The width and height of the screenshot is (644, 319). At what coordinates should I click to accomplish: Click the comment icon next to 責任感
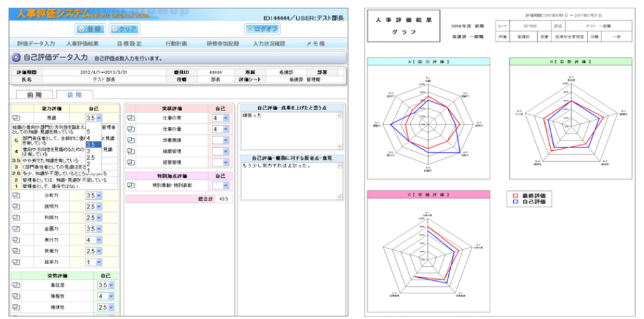click(x=15, y=285)
